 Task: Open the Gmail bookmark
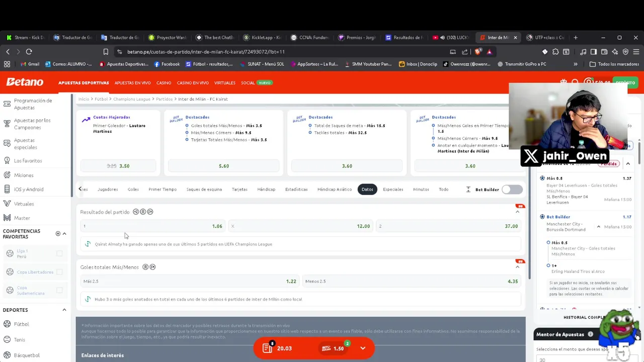click(30, 64)
